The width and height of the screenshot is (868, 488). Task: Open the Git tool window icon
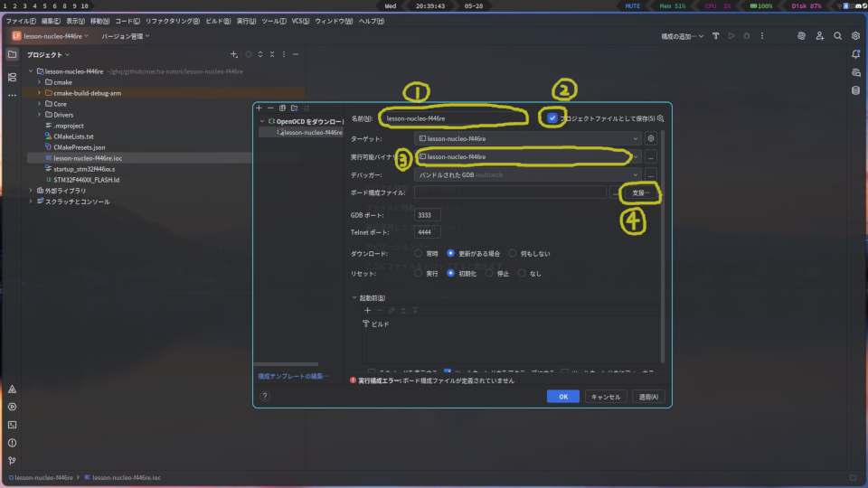(x=12, y=461)
